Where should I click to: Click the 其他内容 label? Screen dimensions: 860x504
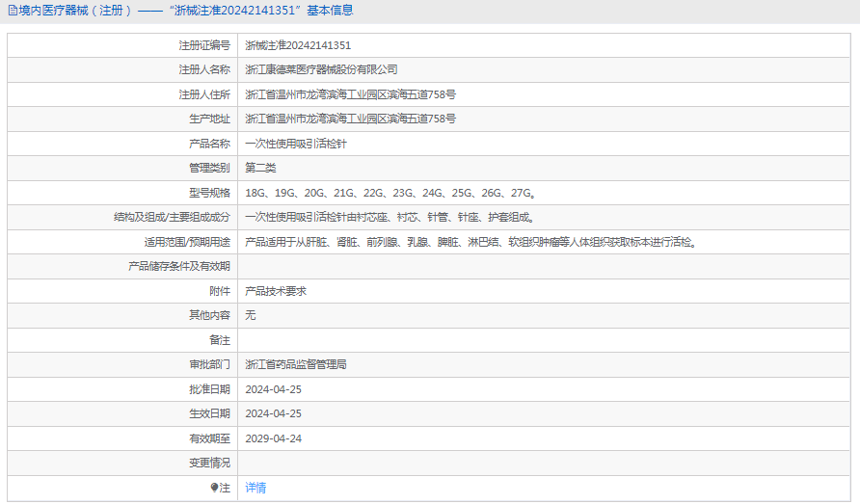pos(209,315)
